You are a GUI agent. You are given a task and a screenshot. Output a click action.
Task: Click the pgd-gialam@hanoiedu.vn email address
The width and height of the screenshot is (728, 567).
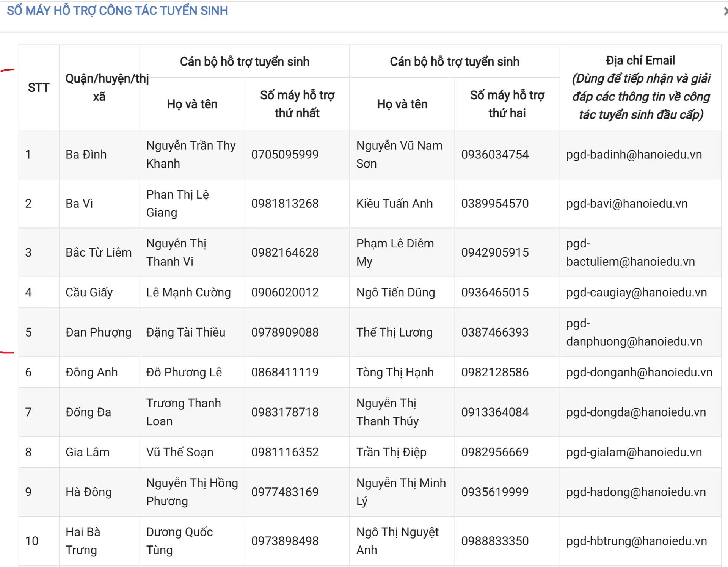(x=634, y=452)
